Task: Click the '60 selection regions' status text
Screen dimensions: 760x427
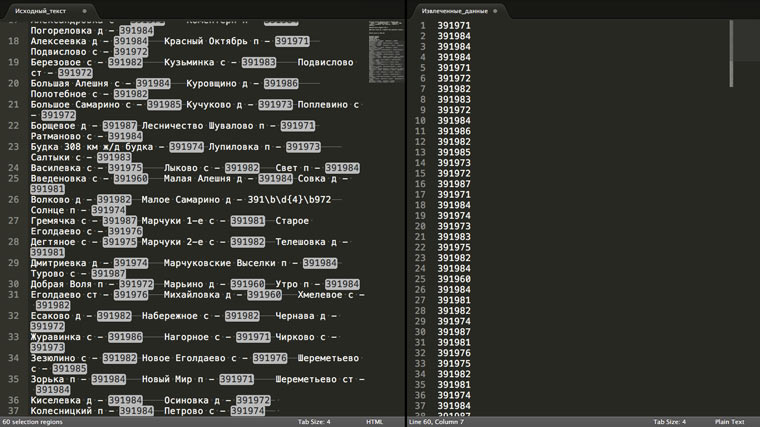Action: click(x=35, y=422)
